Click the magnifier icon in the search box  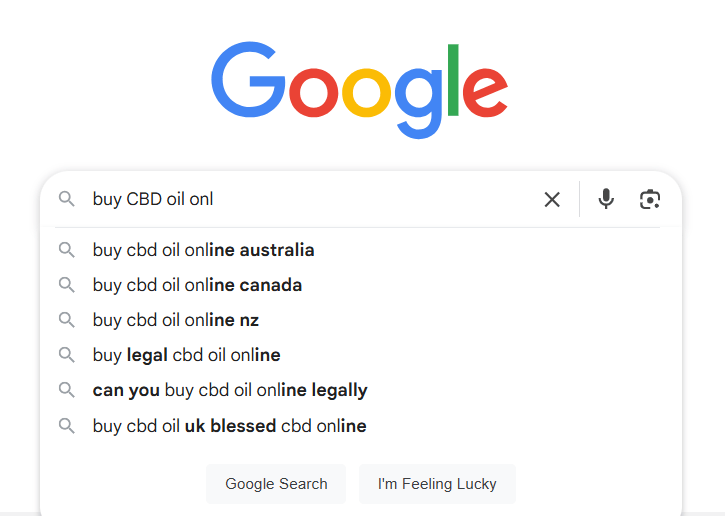pyautogui.click(x=67, y=199)
